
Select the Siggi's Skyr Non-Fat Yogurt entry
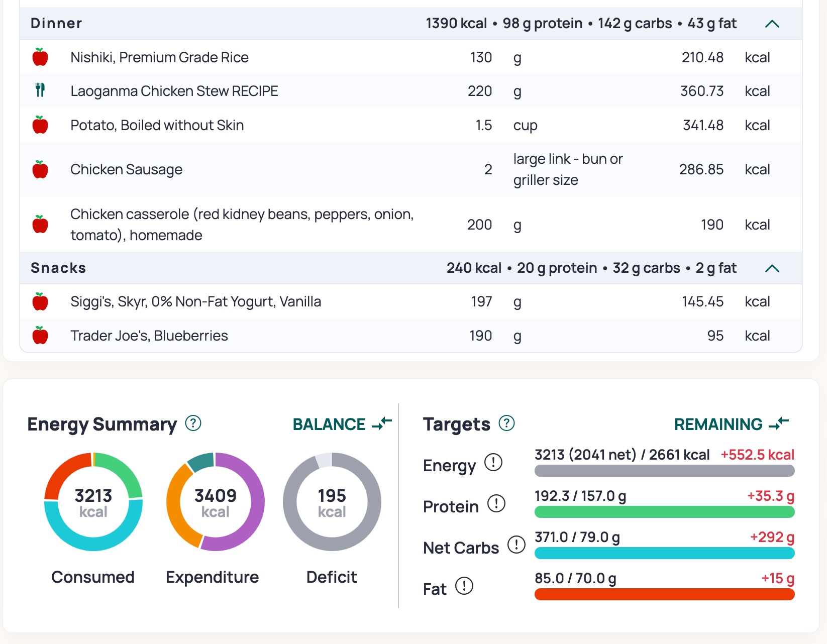[x=195, y=301]
